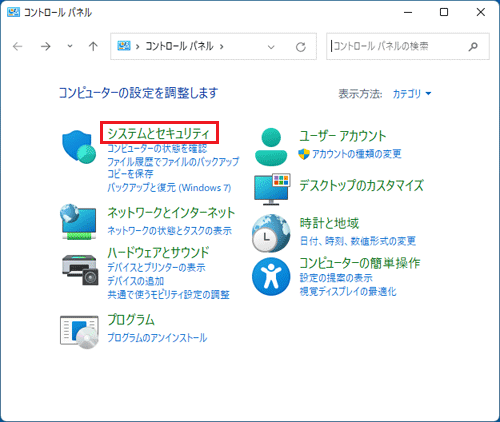500x422 pixels.
Task: Open the カテゴリ view-by dropdown
Action: [x=412, y=94]
